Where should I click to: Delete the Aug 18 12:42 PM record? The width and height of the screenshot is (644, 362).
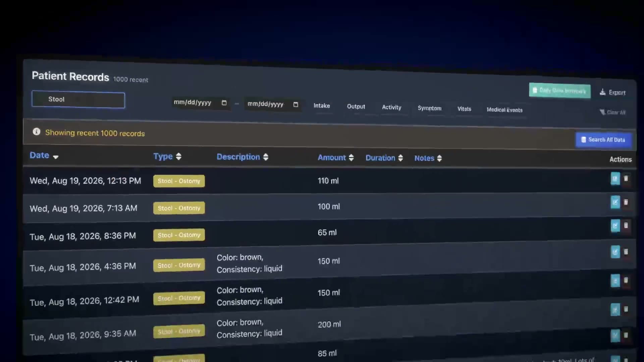coord(626,281)
